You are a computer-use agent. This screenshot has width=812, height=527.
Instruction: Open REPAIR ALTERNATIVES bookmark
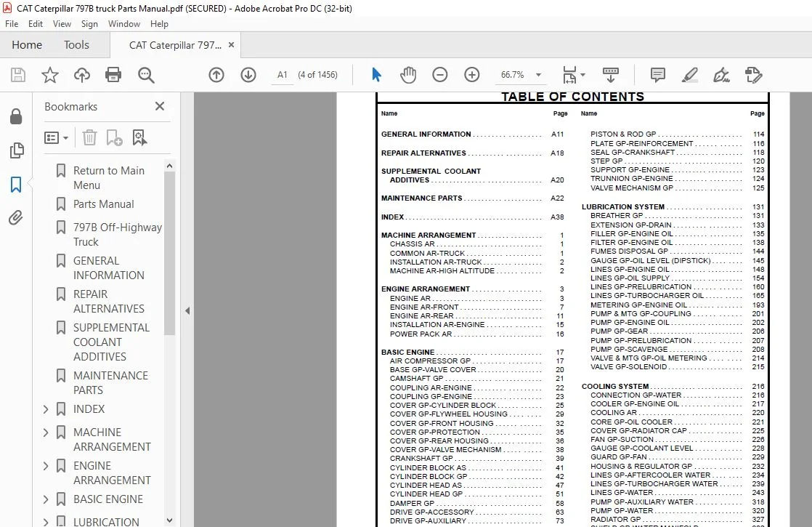coord(109,301)
